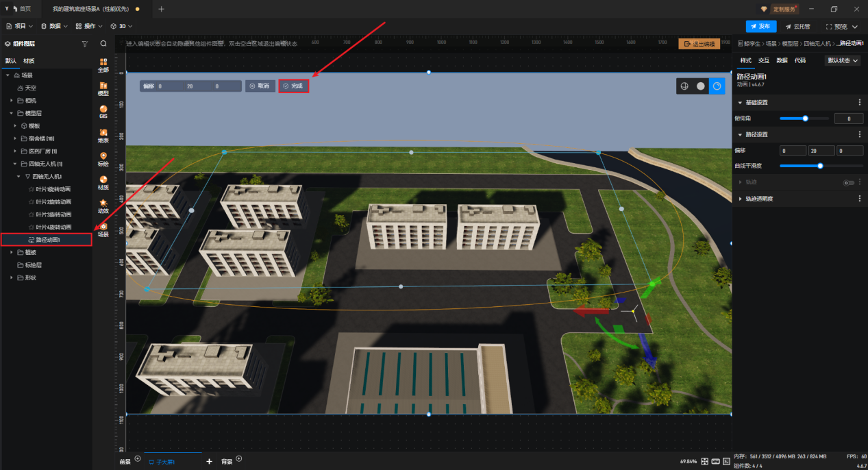Open the 地表 component category

(103, 135)
